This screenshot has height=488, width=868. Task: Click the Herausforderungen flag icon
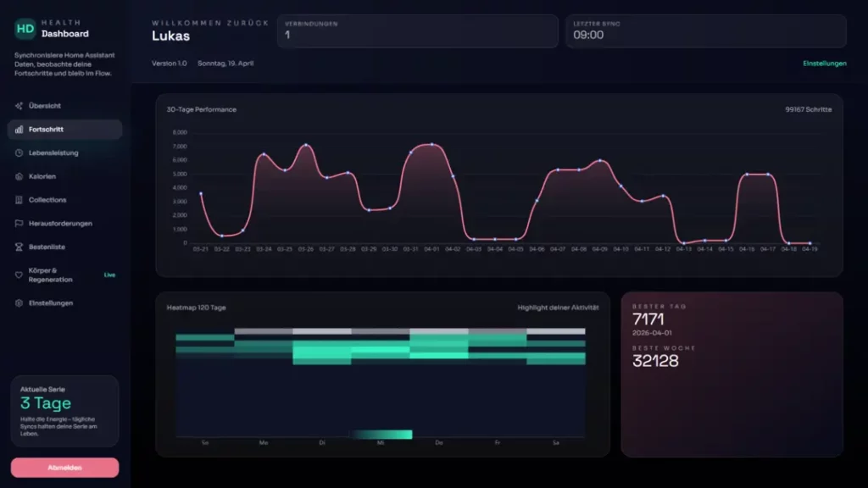[x=19, y=223]
